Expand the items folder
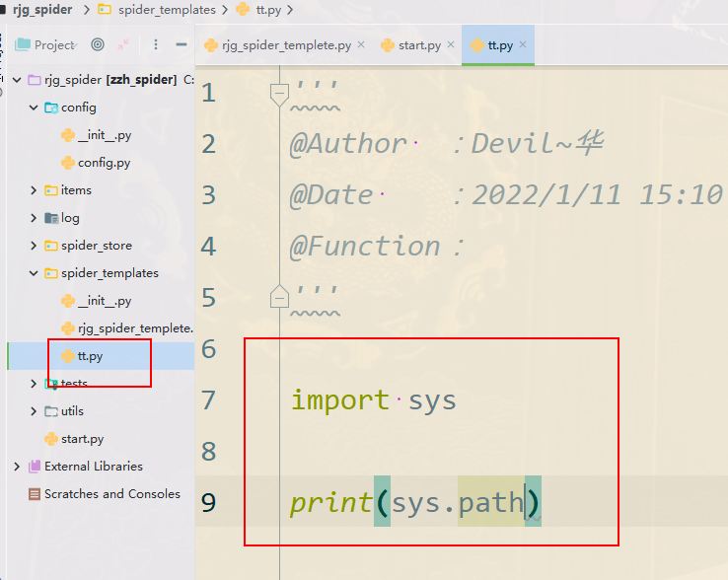The height and width of the screenshot is (580, 728). point(34,190)
